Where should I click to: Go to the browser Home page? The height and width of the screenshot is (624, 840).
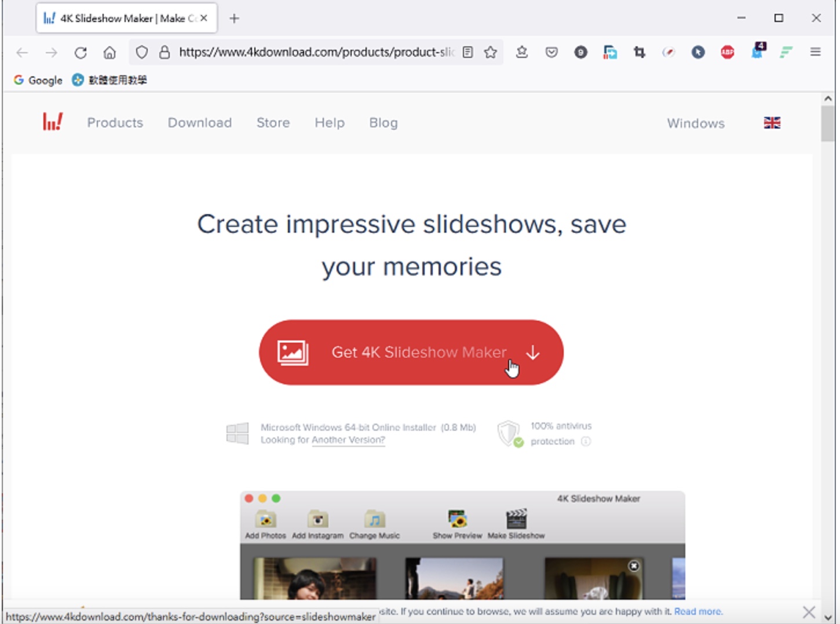coord(109,53)
